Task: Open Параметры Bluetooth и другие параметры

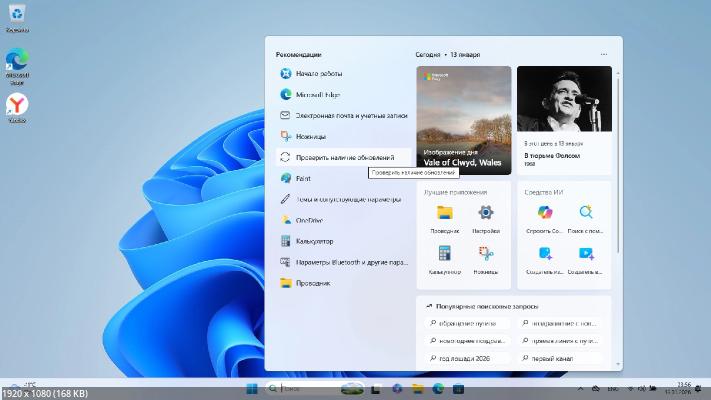Action: pos(350,262)
